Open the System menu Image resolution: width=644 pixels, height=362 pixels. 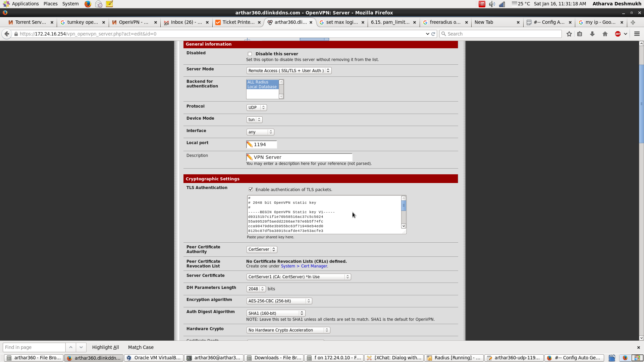click(x=70, y=4)
